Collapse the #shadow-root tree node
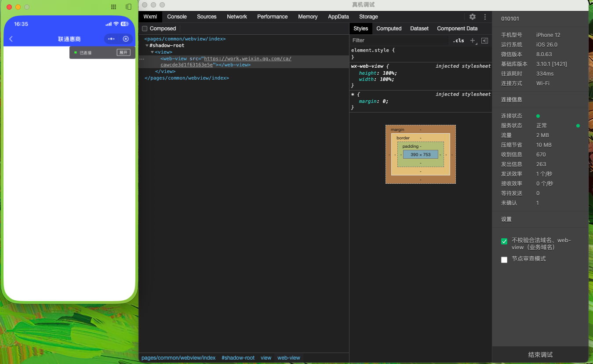This screenshot has height=364, width=593. point(147,46)
